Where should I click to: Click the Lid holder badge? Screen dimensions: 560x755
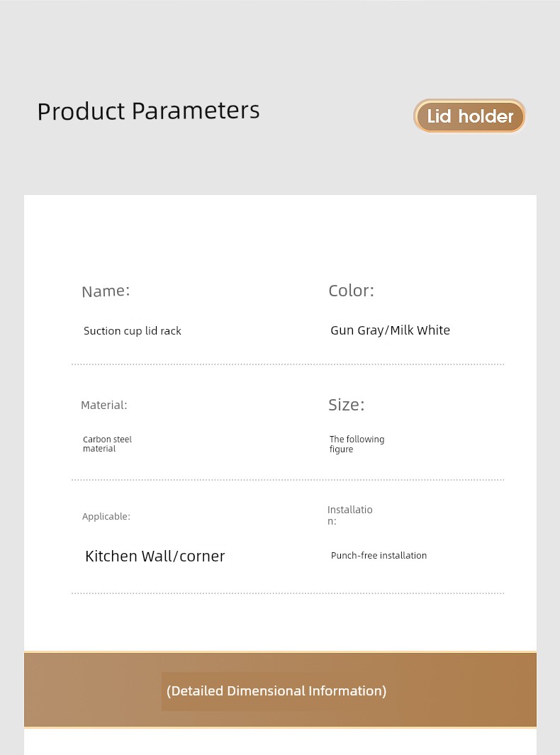tap(469, 116)
